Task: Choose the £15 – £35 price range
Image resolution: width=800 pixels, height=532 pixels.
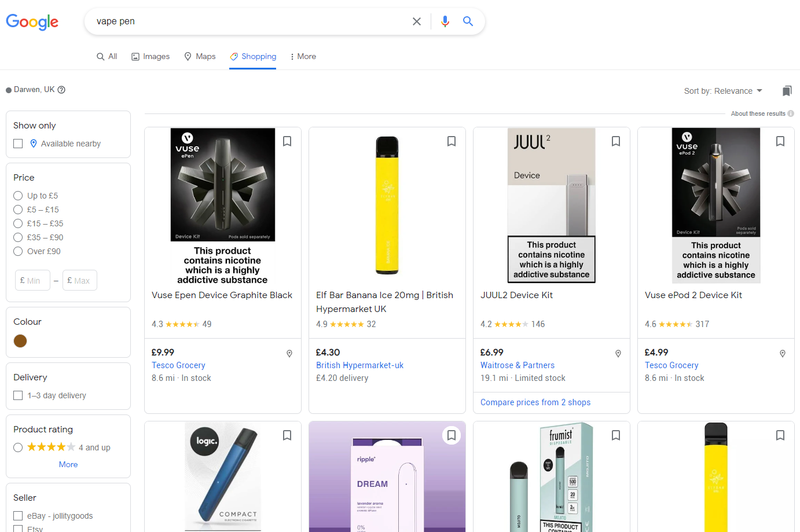Action: (x=18, y=223)
